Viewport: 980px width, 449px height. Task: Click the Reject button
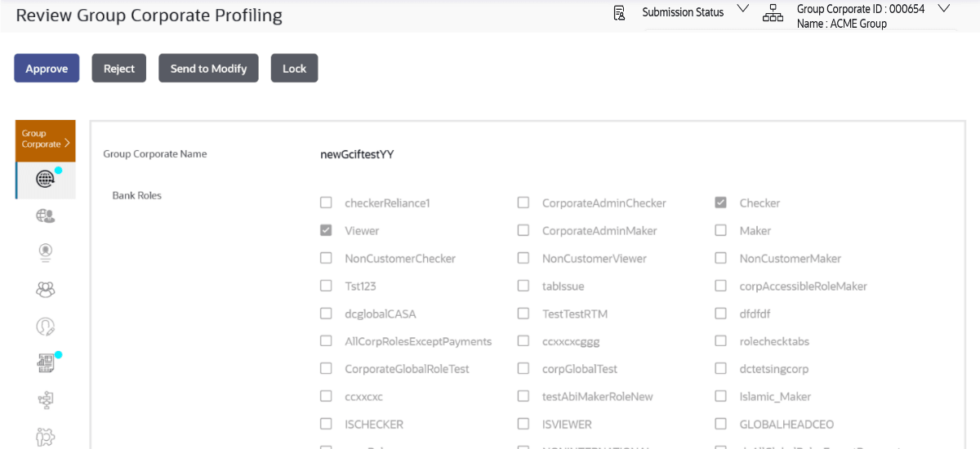tap(119, 69)
